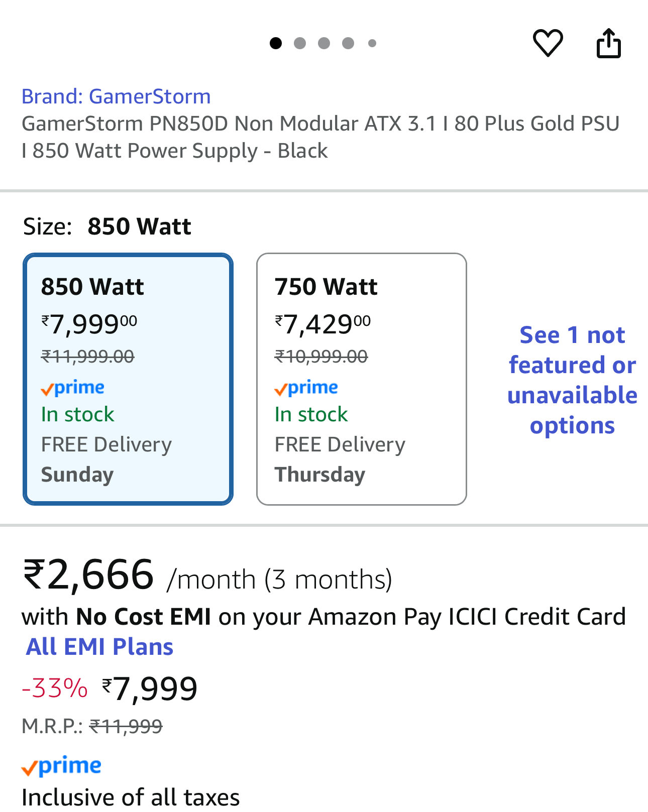Tap the ₹2,666 per month EMI price
Screen dimensions: 648x812
click(88, 575)
